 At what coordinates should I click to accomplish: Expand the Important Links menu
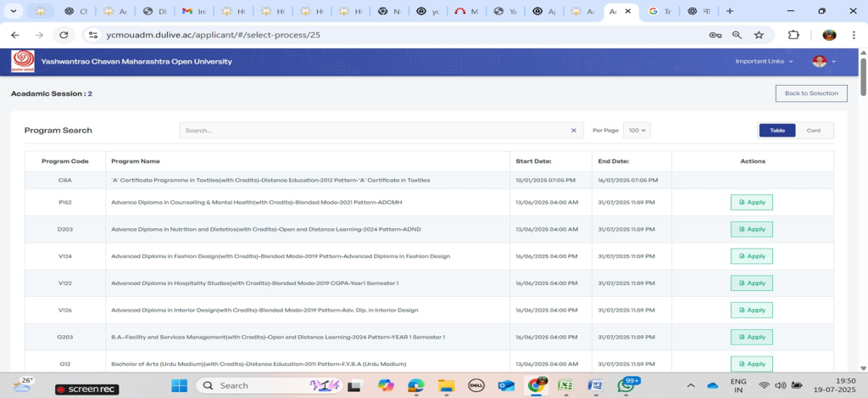(764, 61)
